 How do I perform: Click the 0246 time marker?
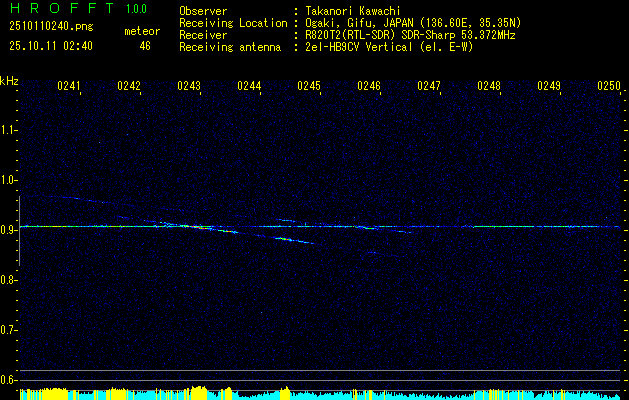[x=369, y=86]
